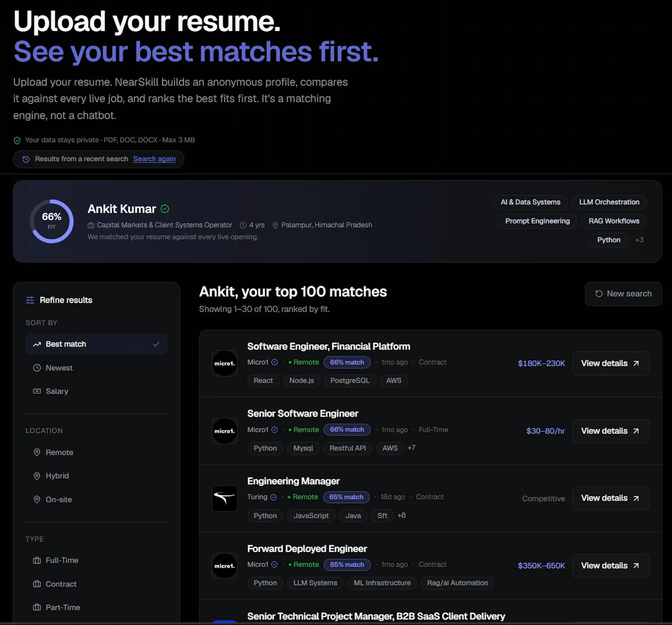Screen dimensions: 672x625
Task: Click the New search button
Action: coord(623,294)
